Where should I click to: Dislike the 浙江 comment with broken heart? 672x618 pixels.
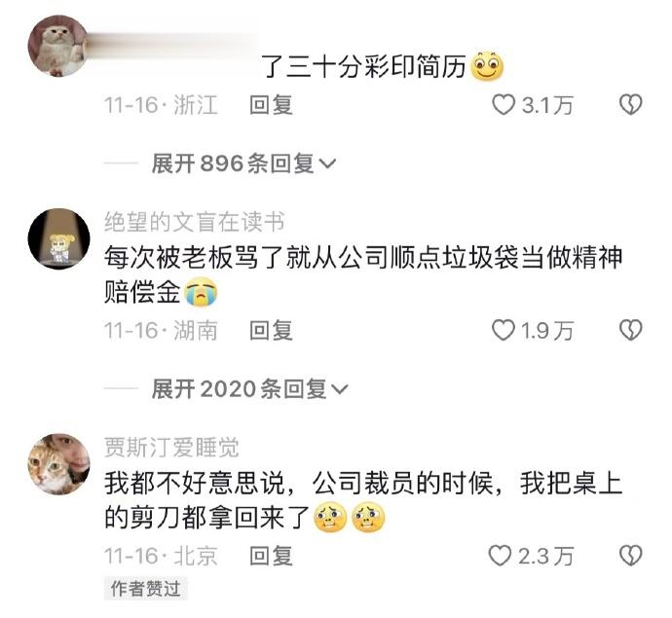pyautogui.click(x=631, y=105)
